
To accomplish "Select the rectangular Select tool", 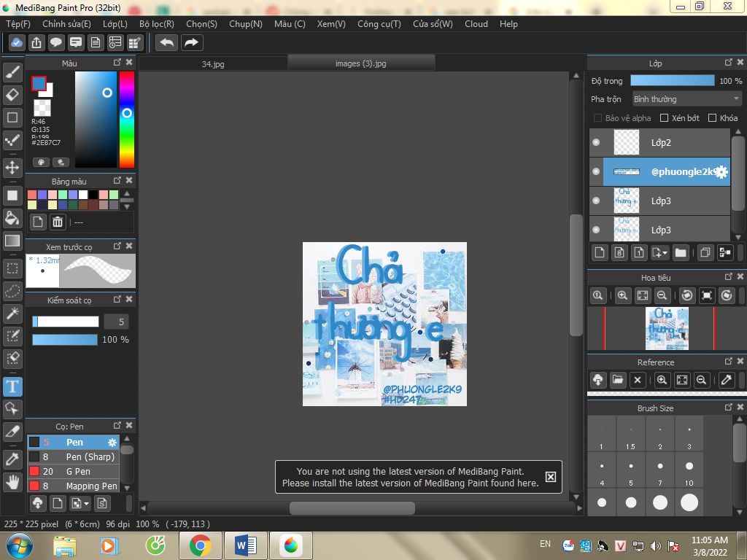I will (x=12, y=268).
